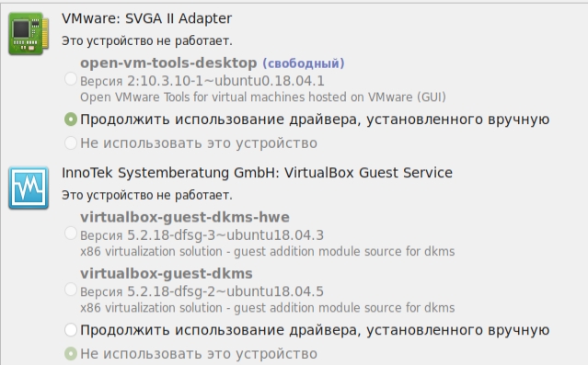Screen dimensions: 588x365
Task: Click the green VMware SVGA adapter card icon
Action: [x=29, y=33]
